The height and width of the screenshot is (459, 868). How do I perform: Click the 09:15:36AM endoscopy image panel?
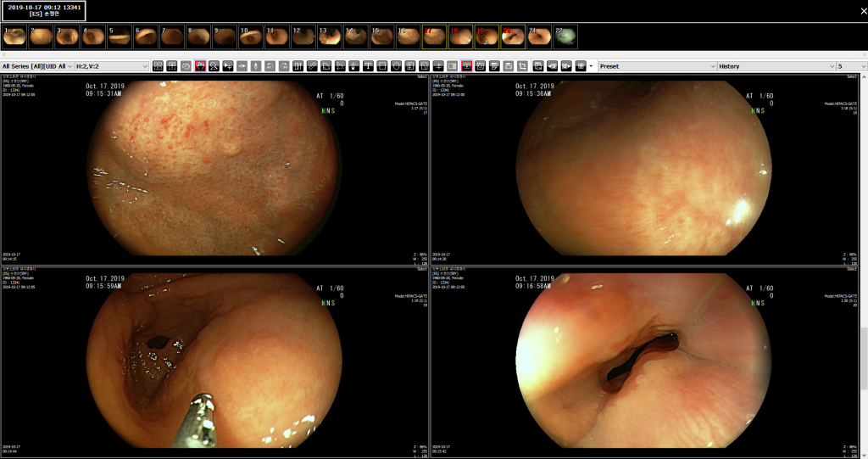pyautogui.click(x=644, y=170)
